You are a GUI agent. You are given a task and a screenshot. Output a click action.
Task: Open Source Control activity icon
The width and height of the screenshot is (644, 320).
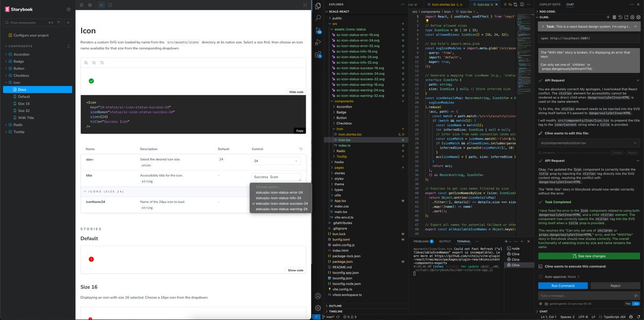point(319,31)
